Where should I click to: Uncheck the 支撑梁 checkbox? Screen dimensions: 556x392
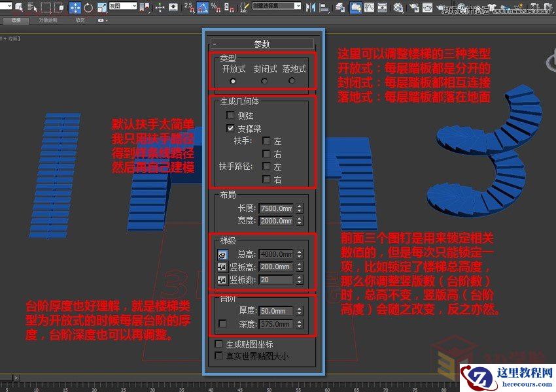pyautogui.click(x=230, y=128)
